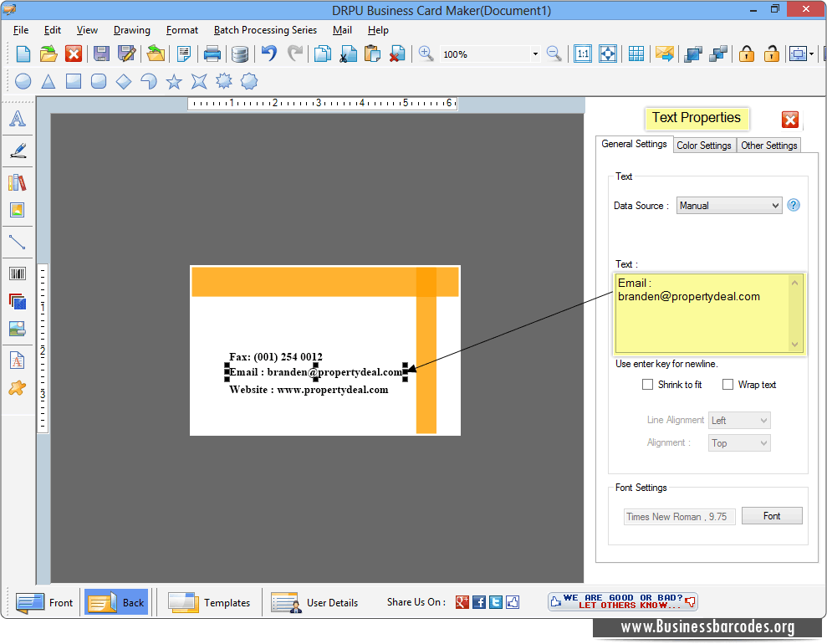Share on Twitter icon

point(496,602)
